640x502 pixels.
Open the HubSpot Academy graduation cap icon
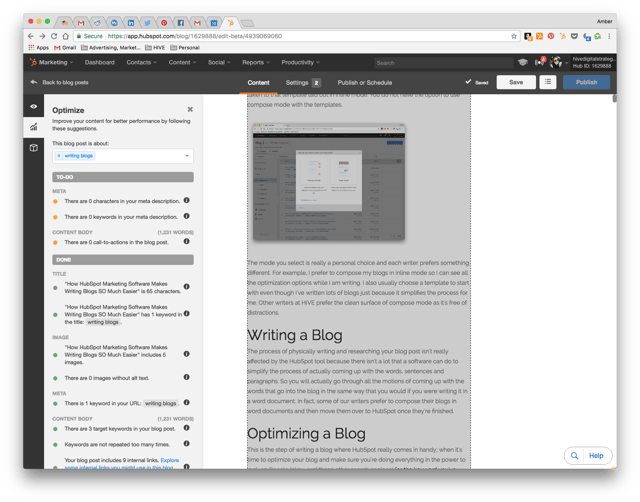tap(522, 62)
